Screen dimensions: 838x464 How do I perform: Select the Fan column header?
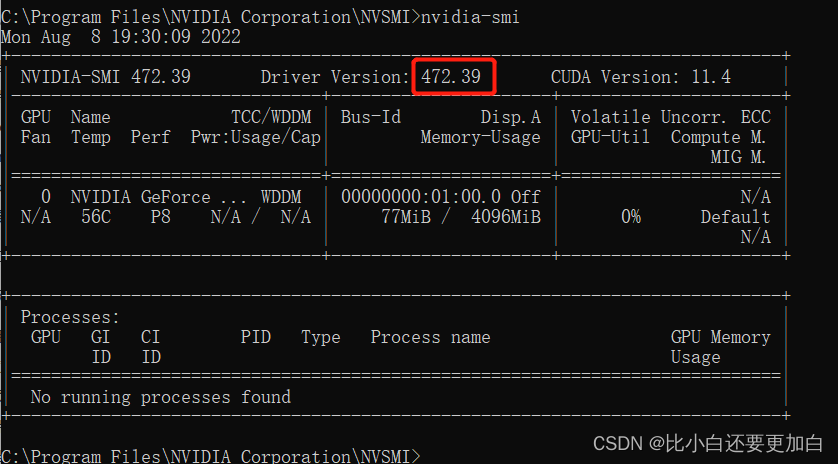(x=35, y=137)
